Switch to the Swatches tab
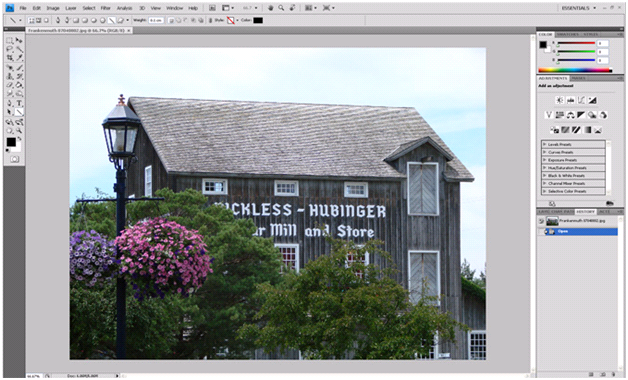This screenshot has height=380, width=628. click(x=567, y=34)
